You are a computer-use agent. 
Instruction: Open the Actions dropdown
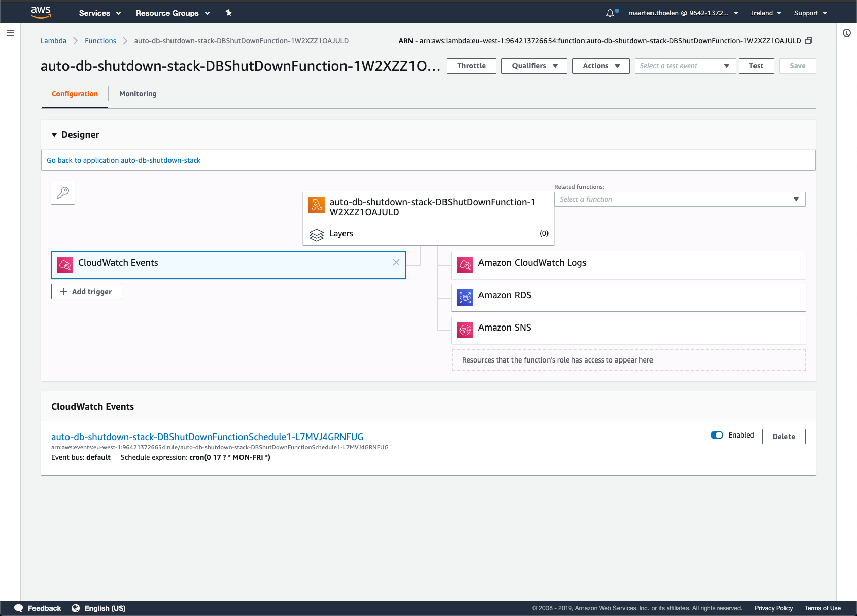pos(600,65)
